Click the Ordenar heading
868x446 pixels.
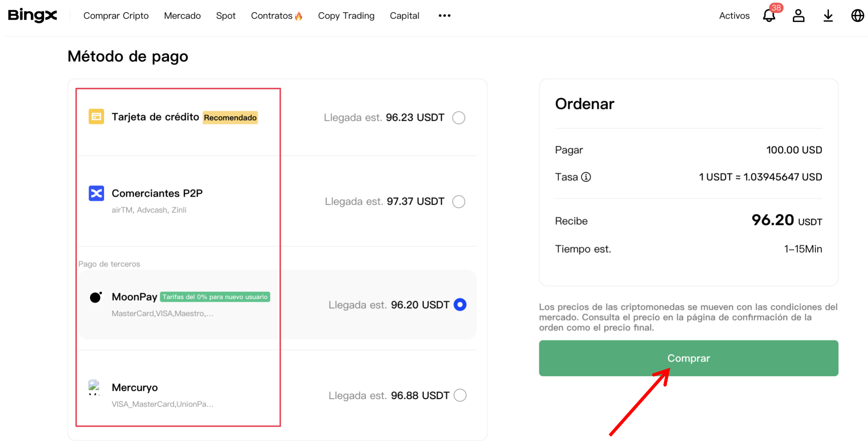pos(584,103)
